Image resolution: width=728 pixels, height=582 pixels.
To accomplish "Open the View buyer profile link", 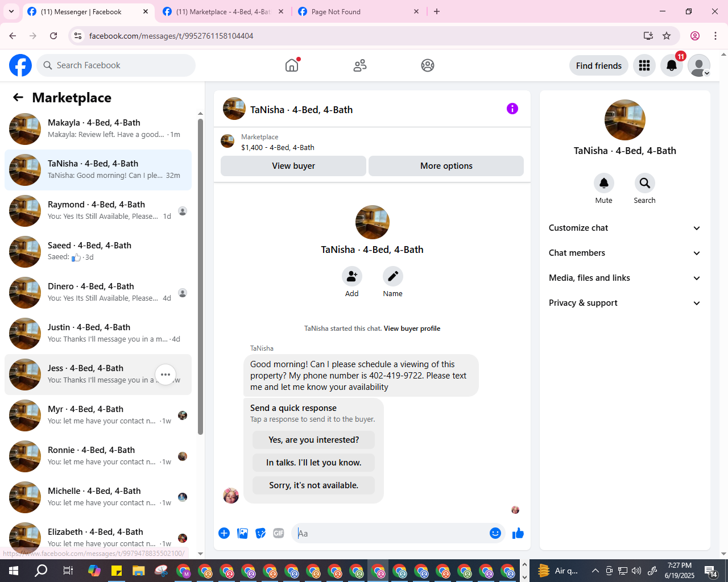I will (412, 329).
